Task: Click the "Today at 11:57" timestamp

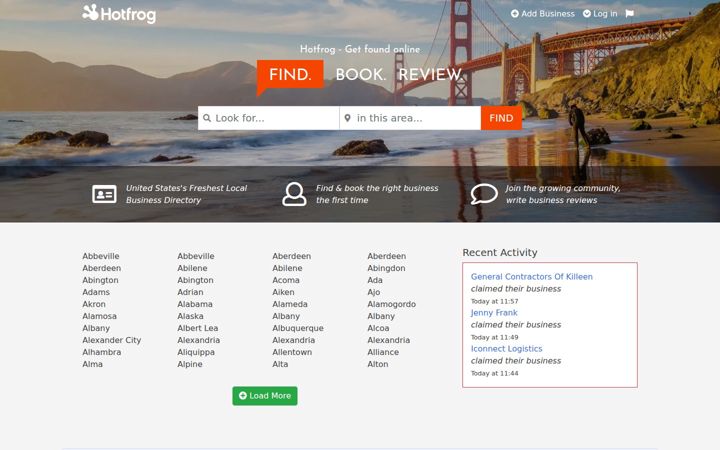Action: (x=495, y=301)
